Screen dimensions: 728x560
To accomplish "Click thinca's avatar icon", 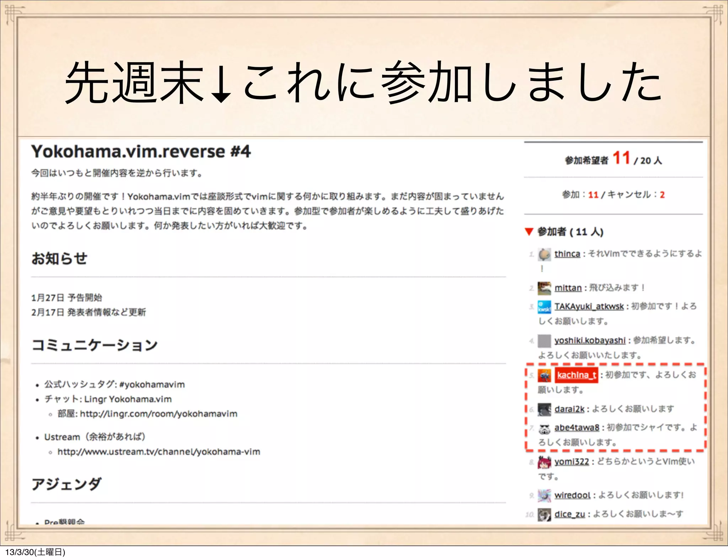I will point(544,254).
